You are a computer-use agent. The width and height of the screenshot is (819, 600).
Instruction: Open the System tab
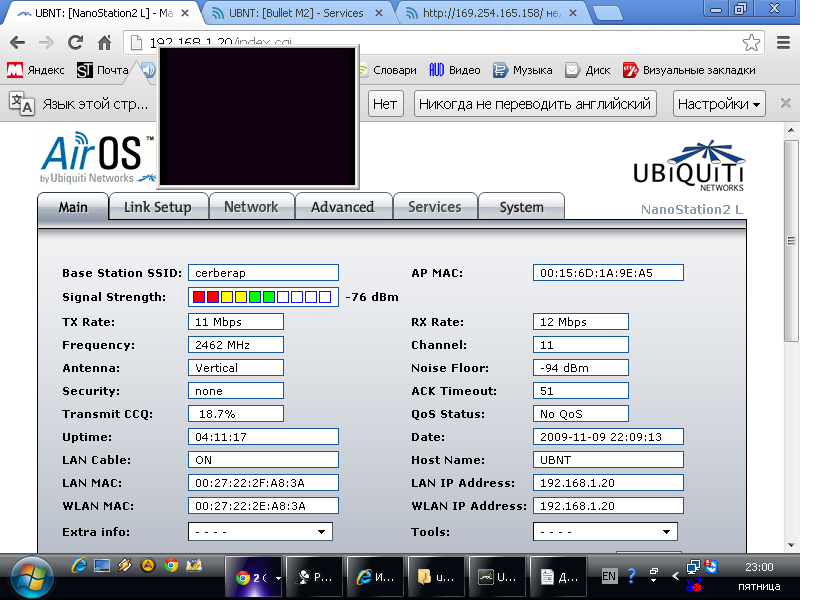[521, 207]
